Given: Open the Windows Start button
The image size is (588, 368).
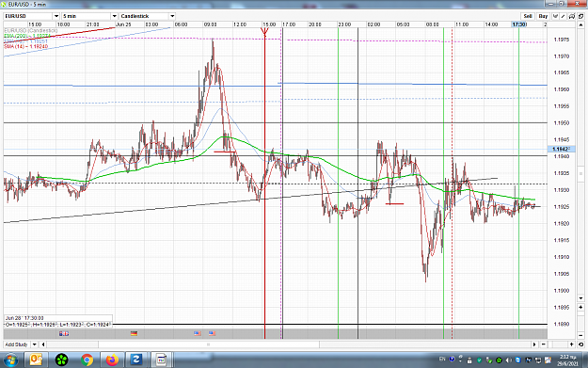Looking at the screenshot, I should pyautogui.click(x=10, y=360).
